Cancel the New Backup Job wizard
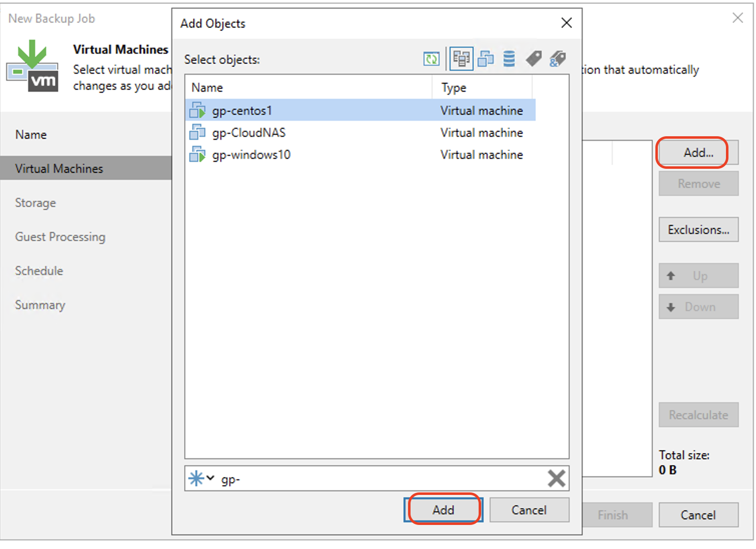The height and width of the screenshot is (549, 756). click(x=698, y=515)
